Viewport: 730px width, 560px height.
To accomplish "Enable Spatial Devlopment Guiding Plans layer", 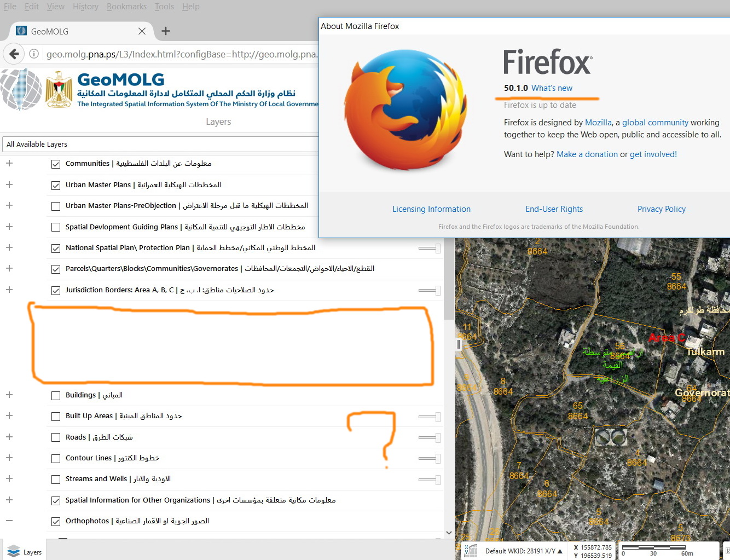I will [56, 227].
